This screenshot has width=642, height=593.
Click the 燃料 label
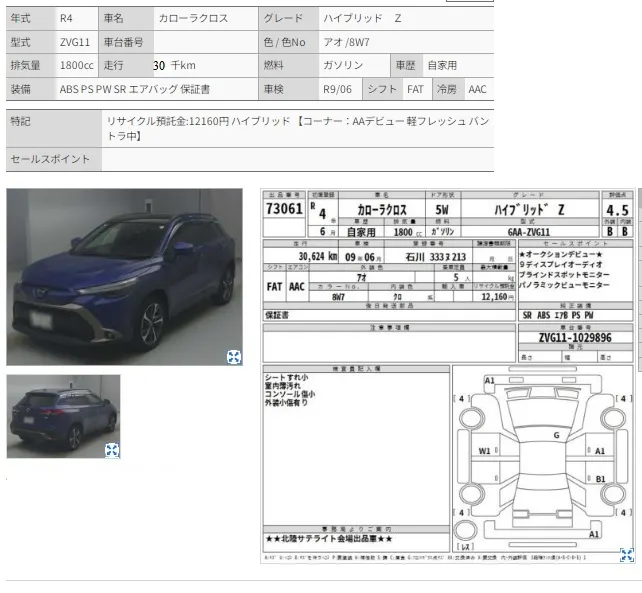coord(274,66)
